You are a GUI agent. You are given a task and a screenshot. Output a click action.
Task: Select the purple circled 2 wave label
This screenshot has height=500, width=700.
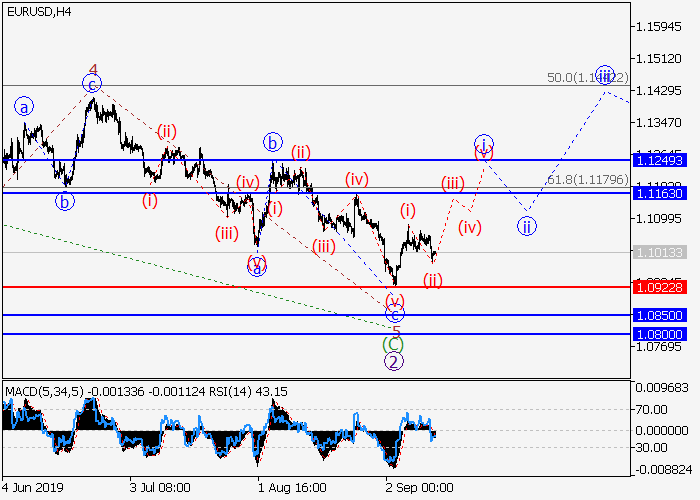point(394,362)
